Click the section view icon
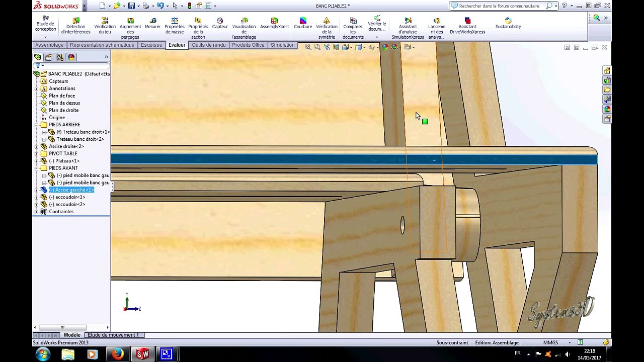This screenshot has height=362, width=644. pos(336,47)
